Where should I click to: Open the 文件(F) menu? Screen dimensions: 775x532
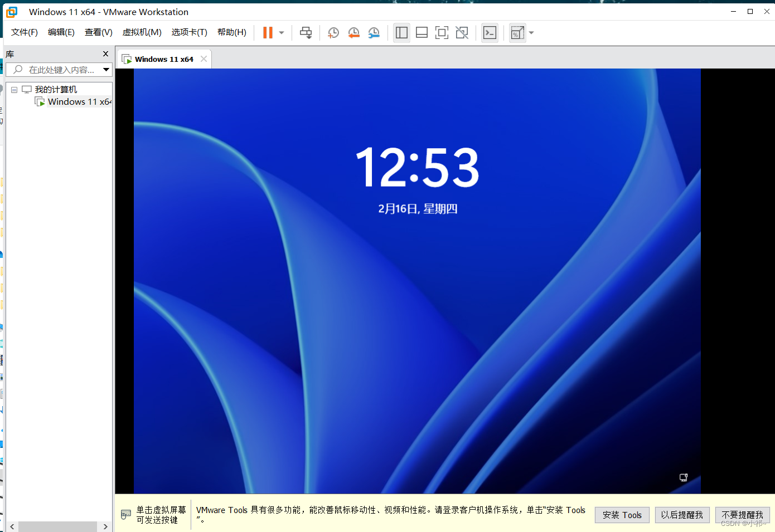coord(25,32)
